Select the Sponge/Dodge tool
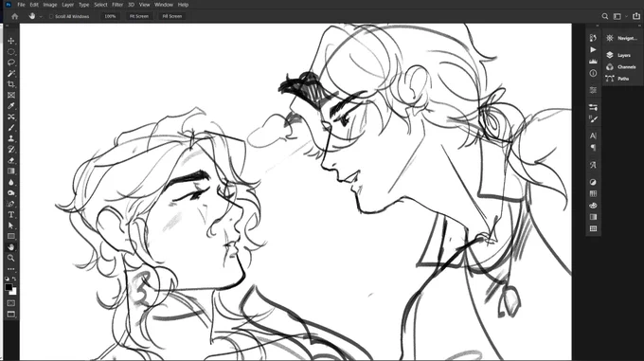 click(11, 193)
